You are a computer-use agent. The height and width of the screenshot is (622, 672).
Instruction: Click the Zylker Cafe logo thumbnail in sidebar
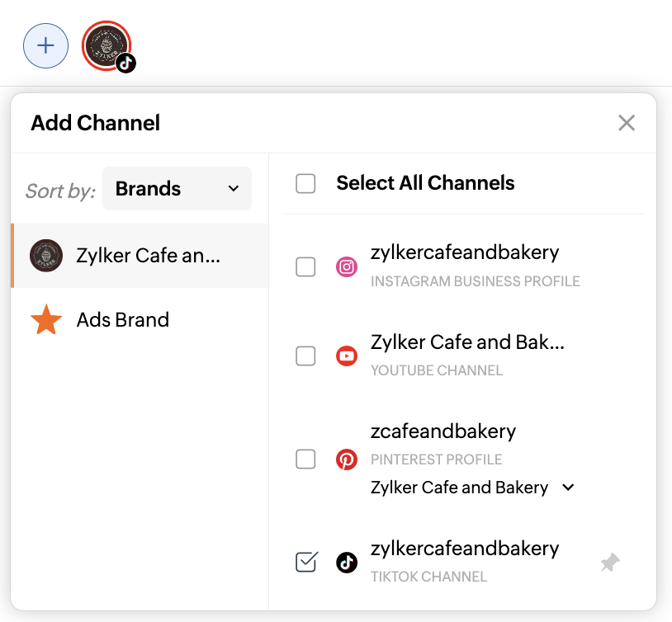pyautogui.click(x=46, y=256)
